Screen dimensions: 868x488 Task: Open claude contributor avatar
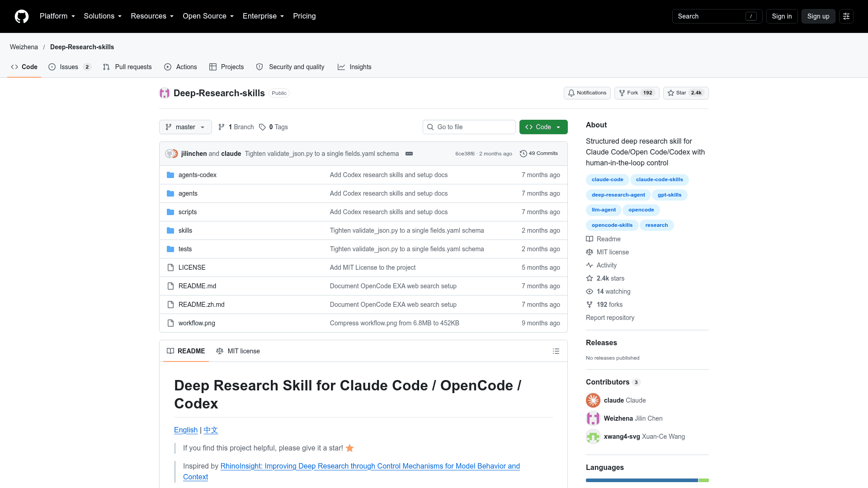[x=593, y=400]
